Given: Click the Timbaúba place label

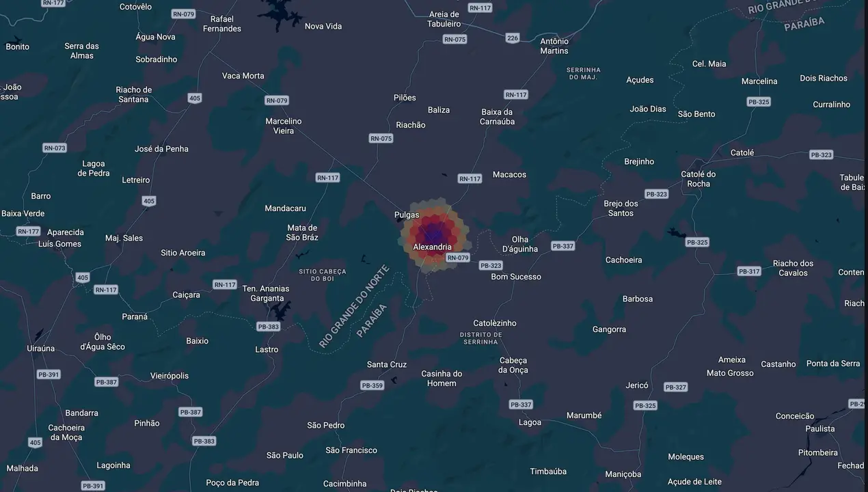Looking at the screenshot, I should tap(548, 471).
